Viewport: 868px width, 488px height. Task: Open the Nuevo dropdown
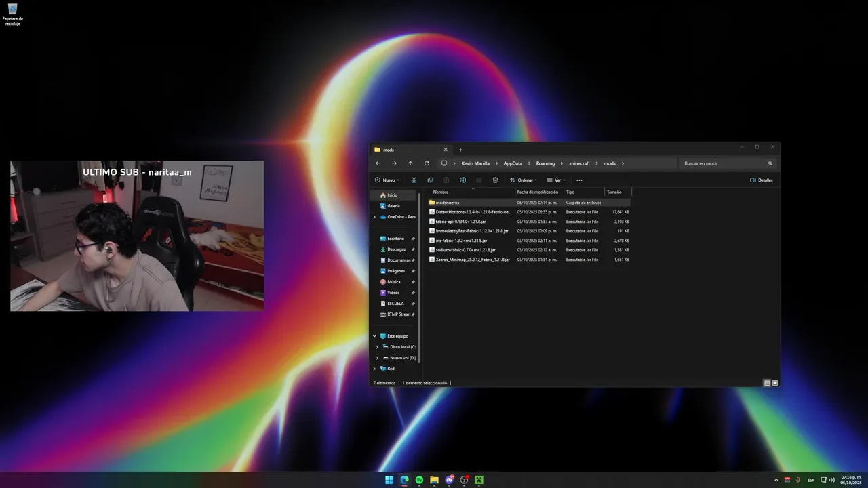[387, 180]
